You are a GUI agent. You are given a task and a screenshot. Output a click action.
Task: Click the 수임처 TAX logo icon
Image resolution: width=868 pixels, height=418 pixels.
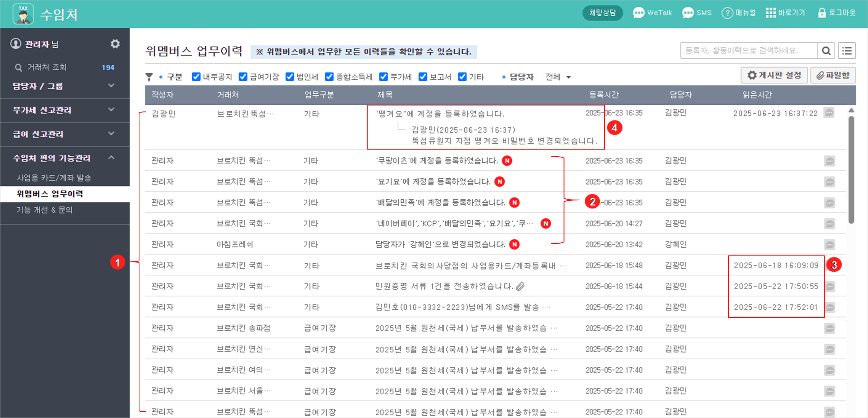pos(23,14)
